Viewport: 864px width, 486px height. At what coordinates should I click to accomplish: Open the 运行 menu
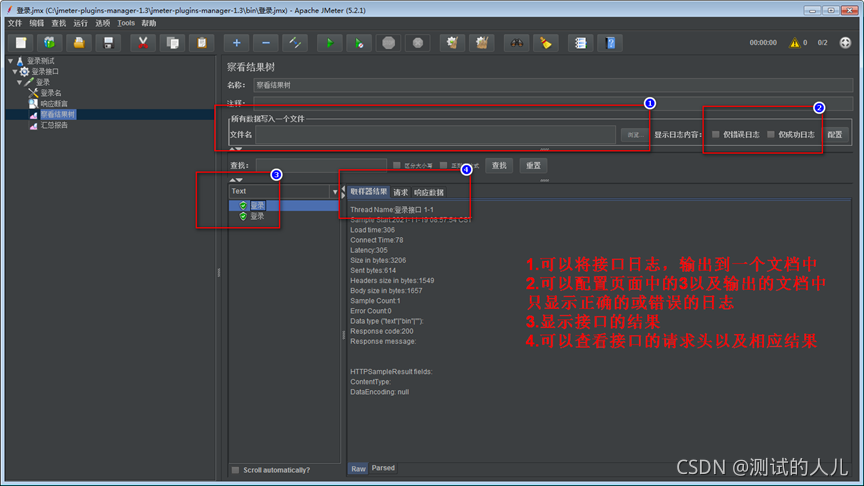[80, 23]
